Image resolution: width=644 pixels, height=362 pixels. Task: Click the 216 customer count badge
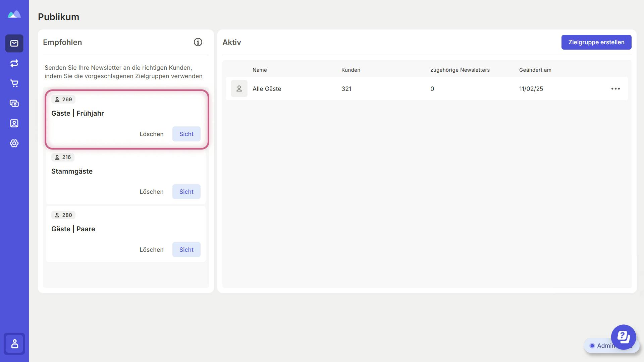[x=63, y=157]
